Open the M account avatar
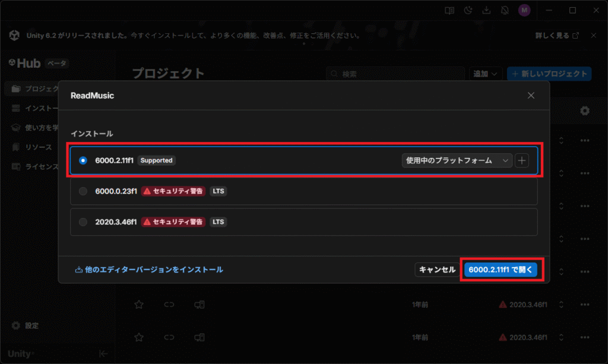 point(524,10)
